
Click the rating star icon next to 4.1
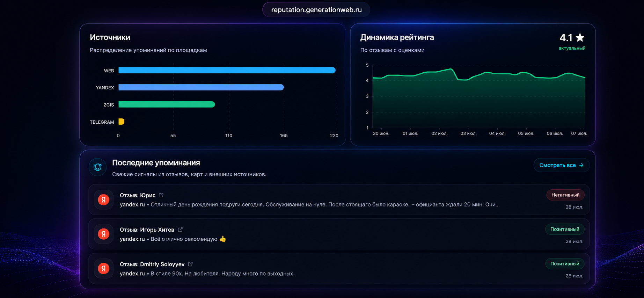(x=580, y=37)
